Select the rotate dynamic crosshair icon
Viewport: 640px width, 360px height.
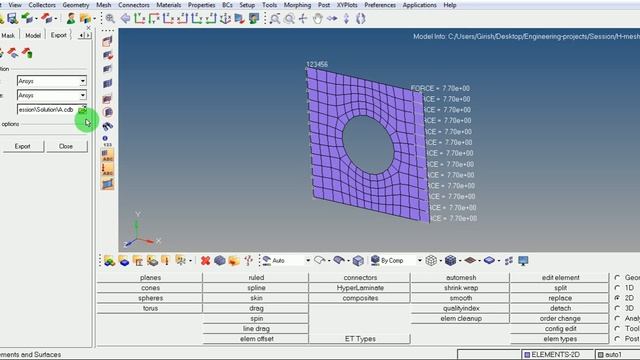click(x=303, y=18)
